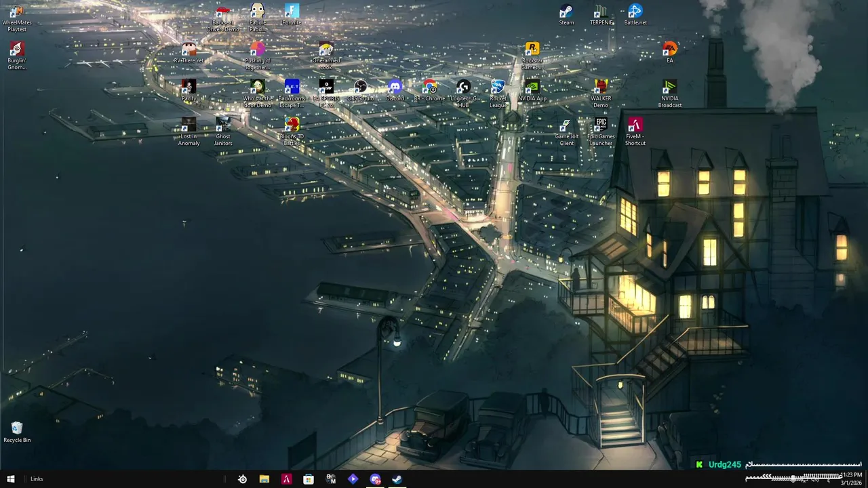The height and width of the screenshot is (488, 868).
Task: Open OBS Studio desktop icon
Action: coord(361,90)
